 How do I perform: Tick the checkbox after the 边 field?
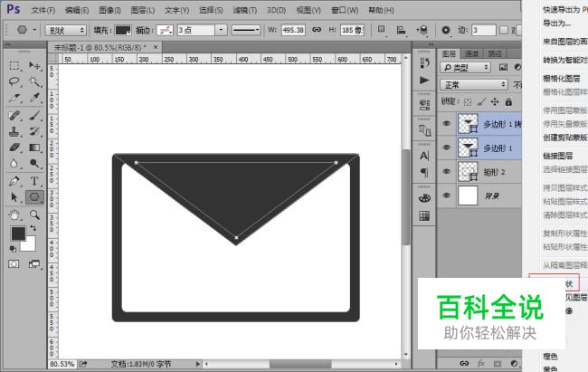(504, 30)
